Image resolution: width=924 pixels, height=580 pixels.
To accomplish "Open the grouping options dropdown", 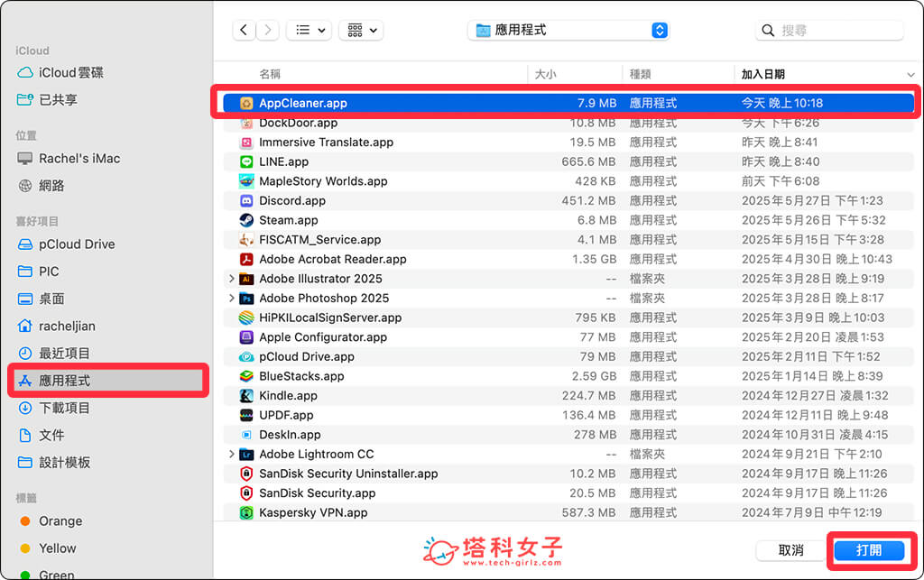I will click(361, 30).
